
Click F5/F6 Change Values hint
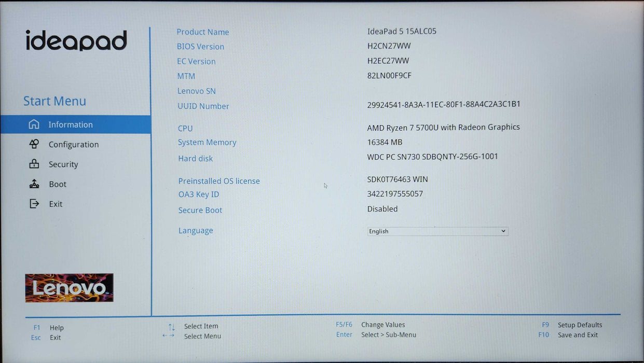pyautogui.click(x=371, y=325)
